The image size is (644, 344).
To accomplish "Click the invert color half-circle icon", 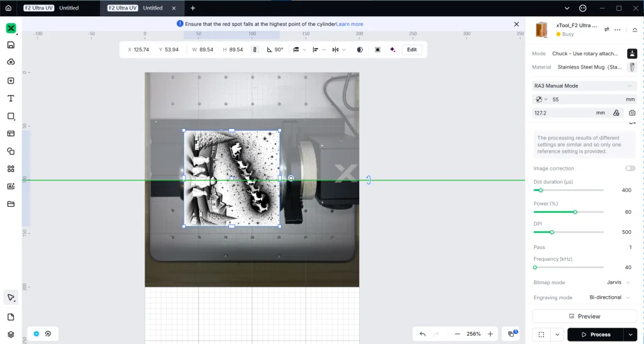I will (360, 50).
